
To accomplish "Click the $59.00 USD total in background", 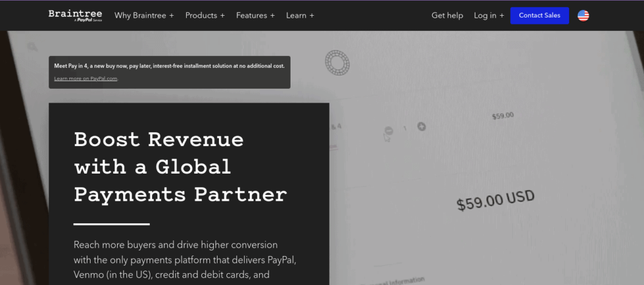I will point(496,201).
